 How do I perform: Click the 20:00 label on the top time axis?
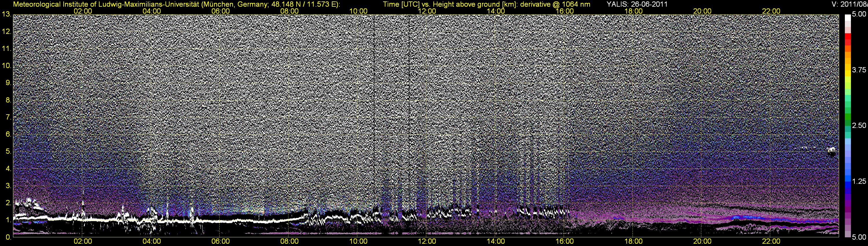pos(702,11)
